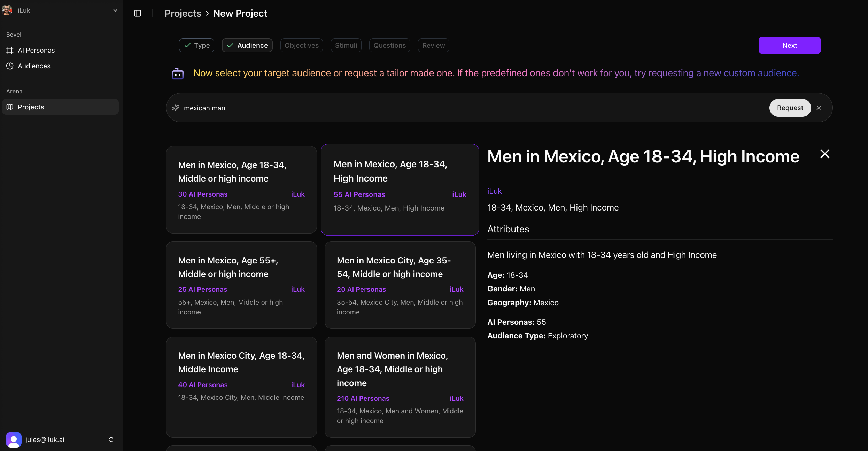Click the sparkle icon in search bar

176,108
